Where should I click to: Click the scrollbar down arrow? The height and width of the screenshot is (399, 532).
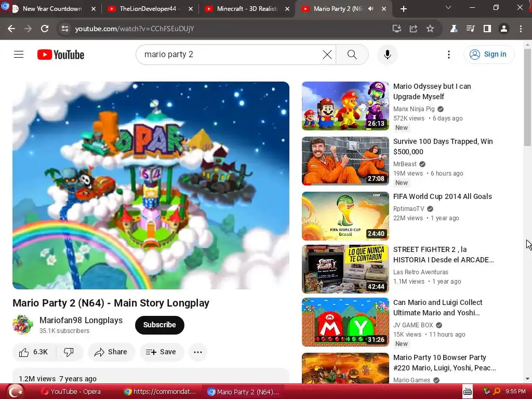pyautogui.click(x=527, y=379)
